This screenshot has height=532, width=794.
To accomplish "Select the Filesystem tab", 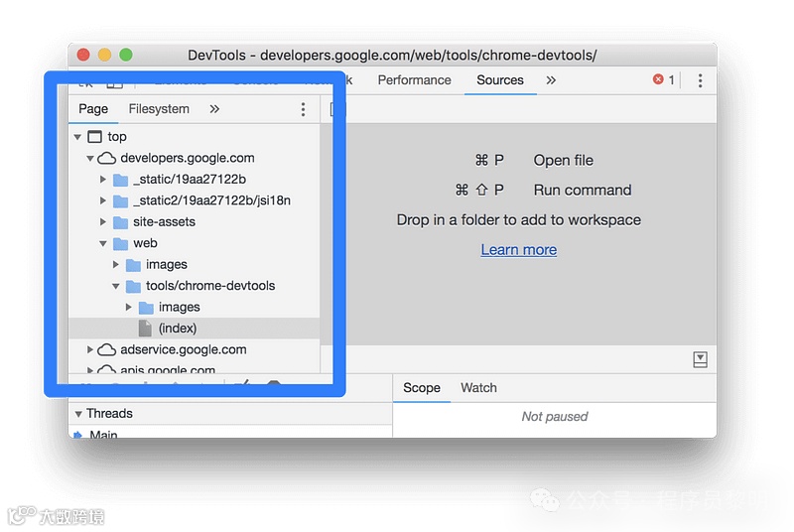I will click(159, 109).
